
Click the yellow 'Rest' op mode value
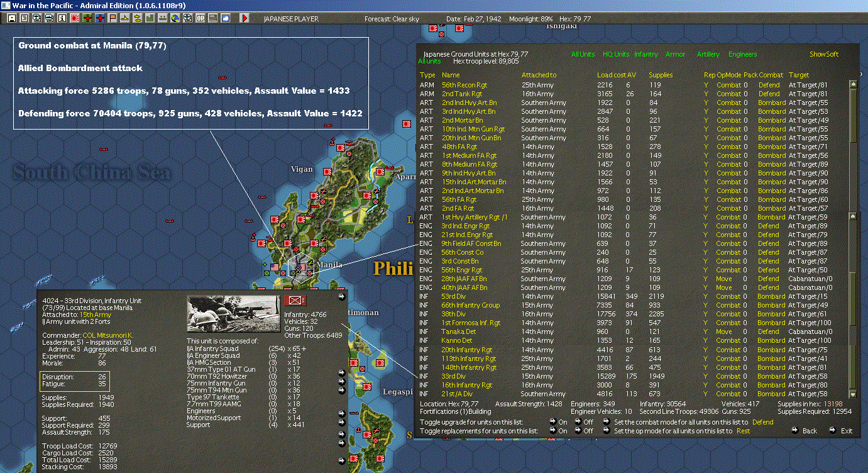pos(743,431)
